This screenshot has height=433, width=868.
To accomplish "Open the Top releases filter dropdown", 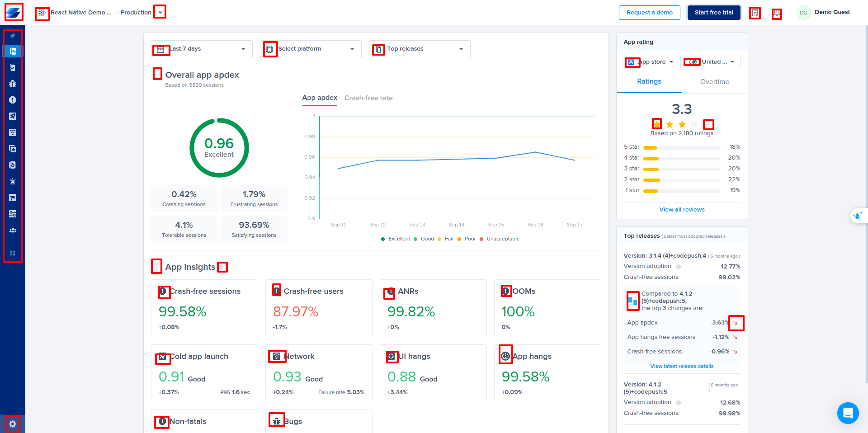I will pos(420,49).
